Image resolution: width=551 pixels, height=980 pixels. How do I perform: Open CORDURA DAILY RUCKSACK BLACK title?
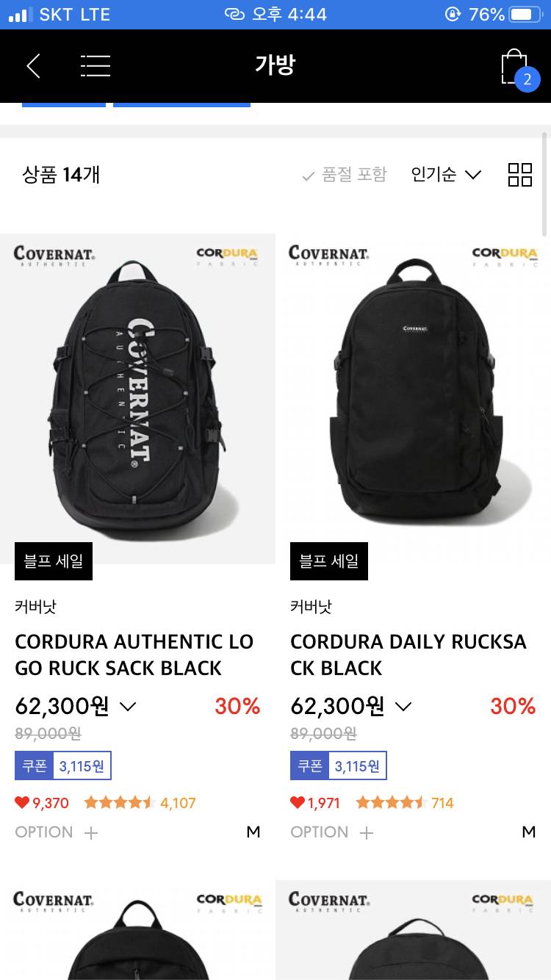[408, 655]
